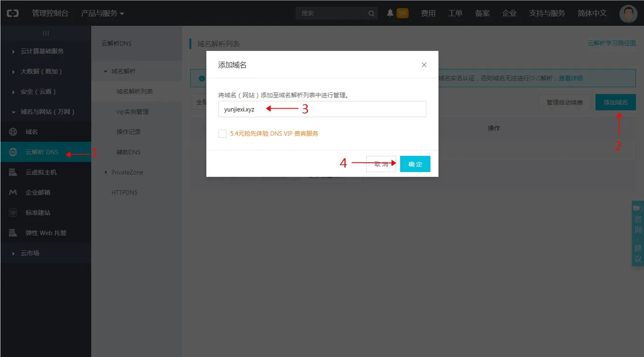Open the user avatar menu
Viewport: 644px width, 357px height.
click(x=628, y=13)
